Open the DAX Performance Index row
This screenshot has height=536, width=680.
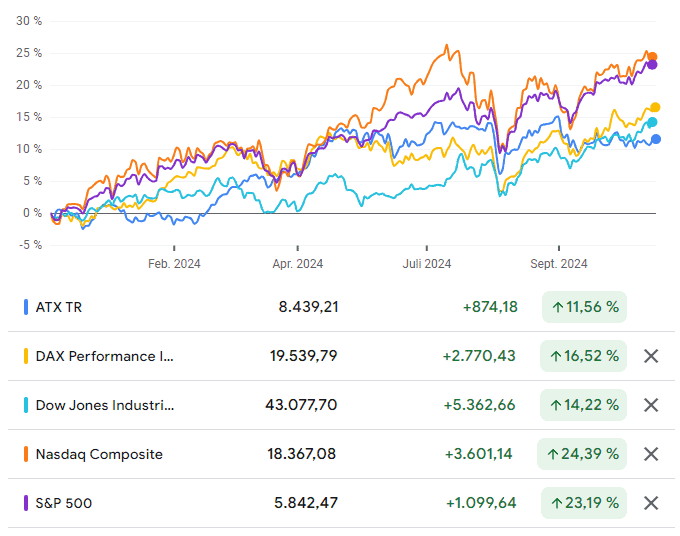pos(341,356)
